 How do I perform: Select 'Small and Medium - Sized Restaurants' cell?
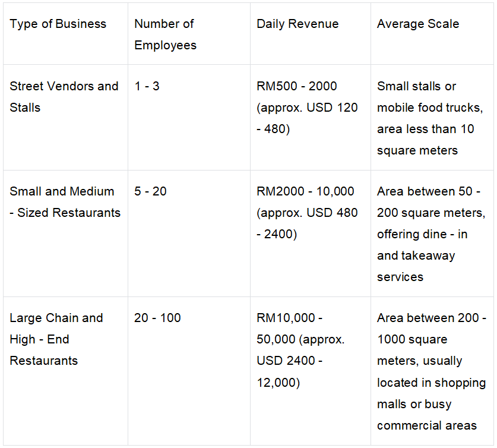(65, 202)
